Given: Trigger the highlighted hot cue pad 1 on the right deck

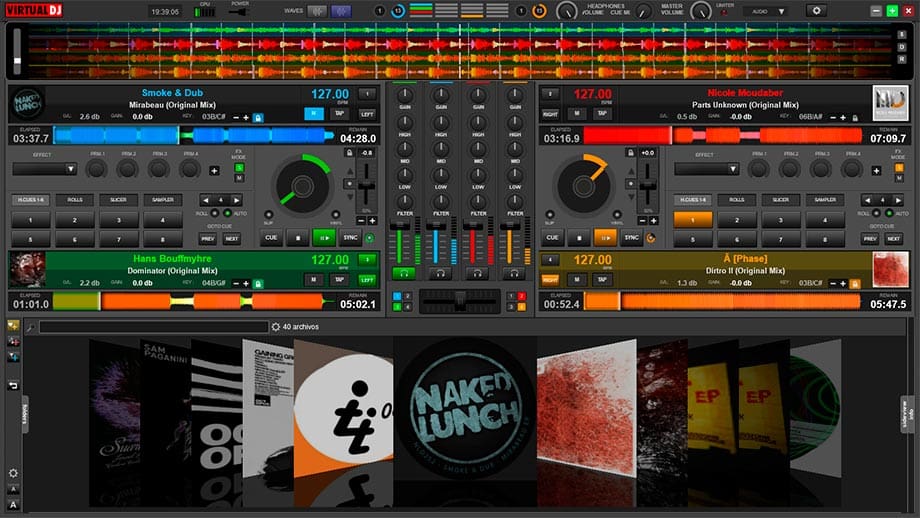Looking at the screenshot, I should click(692, 220).
